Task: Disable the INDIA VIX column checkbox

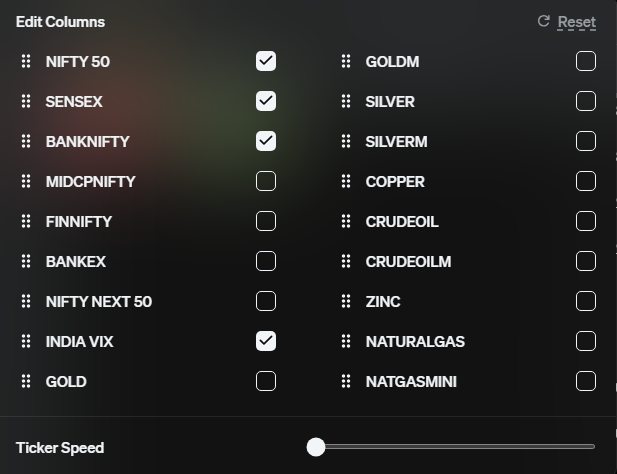Action: (266, 341)
